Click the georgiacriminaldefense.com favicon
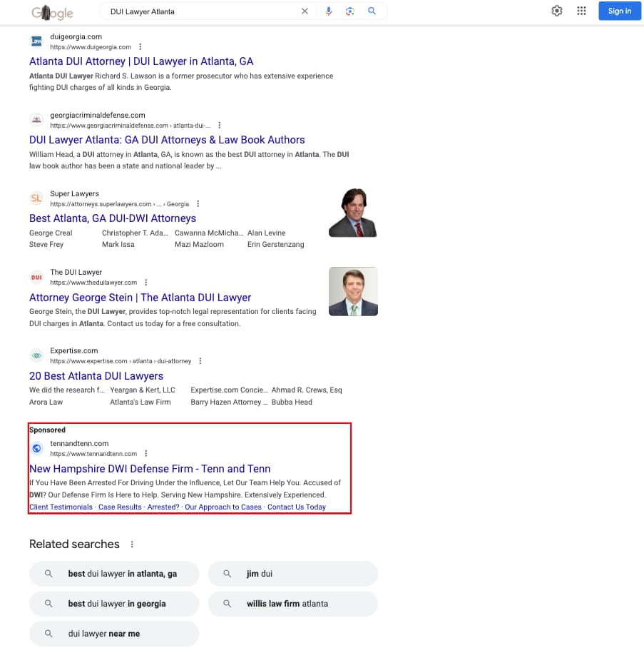This screenshot has width=644, height=648. (37, 120)
